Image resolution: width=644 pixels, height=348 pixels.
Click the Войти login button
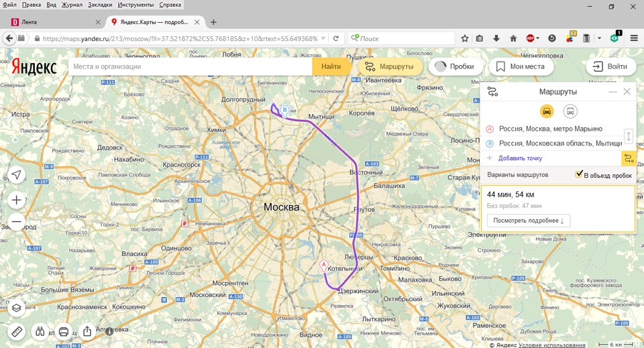pyautogui.click(x=611, y=66)
